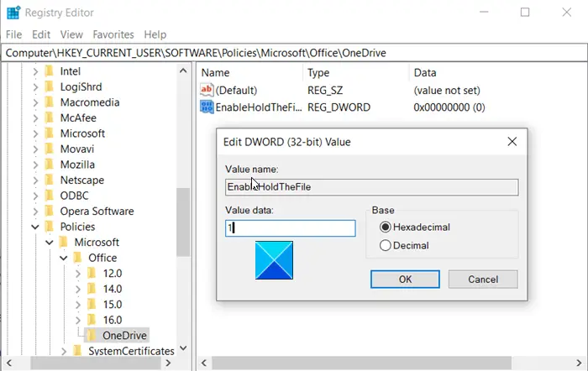Expand the Intel registry key

coord(35,71)
